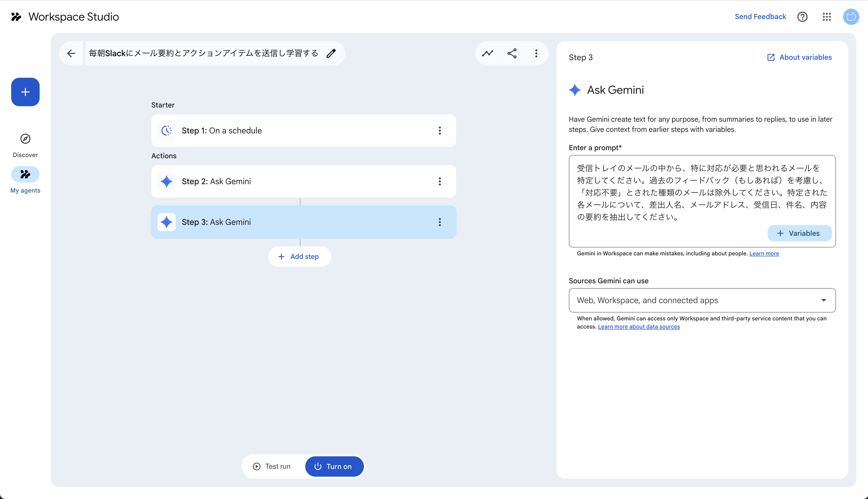Viewport: 868px width, 499px height.
Task: Open the Step 1 options menu
Action: pyautogui.click(x=440, y=131)
